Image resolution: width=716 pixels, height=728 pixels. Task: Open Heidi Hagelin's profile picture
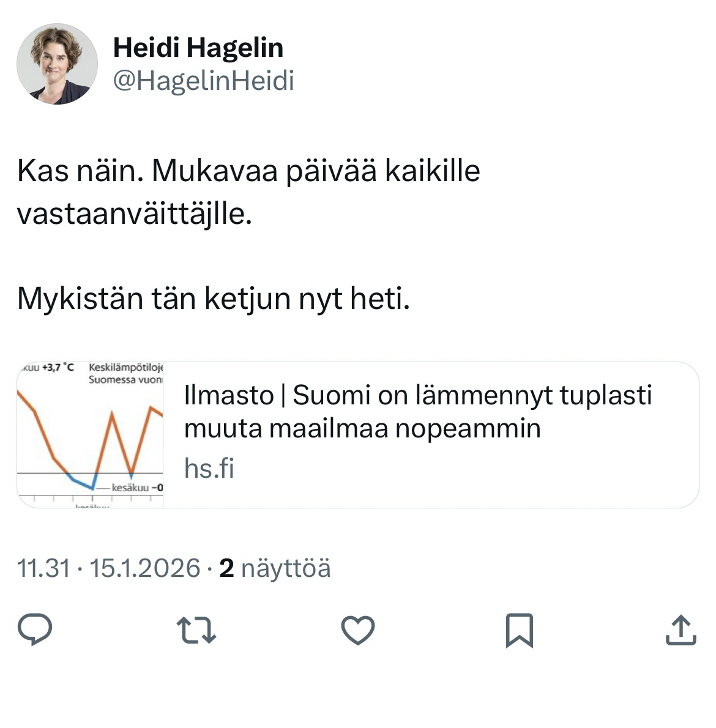[x=57, y=64]
